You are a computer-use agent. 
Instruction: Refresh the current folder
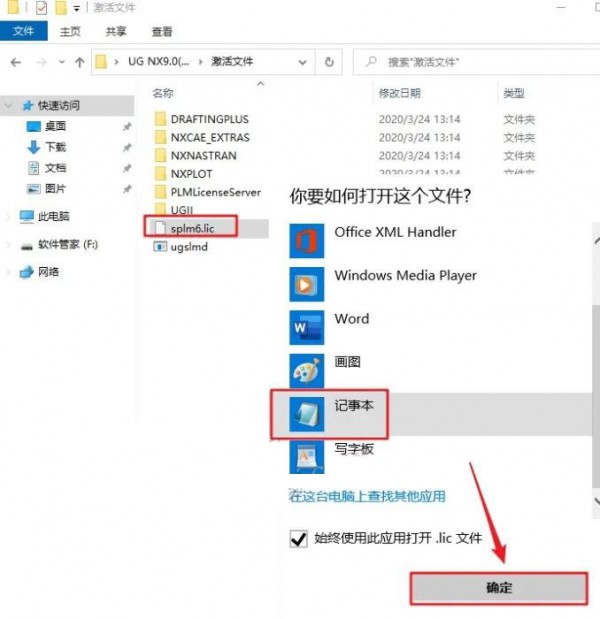coord(329,62)
